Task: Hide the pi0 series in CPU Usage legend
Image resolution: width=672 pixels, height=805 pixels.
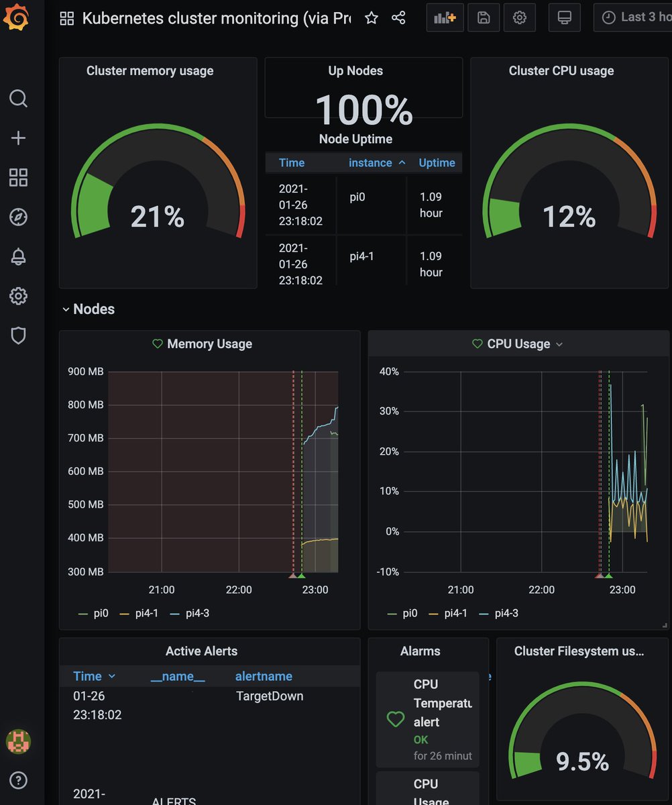Action: tap(410, 612)
